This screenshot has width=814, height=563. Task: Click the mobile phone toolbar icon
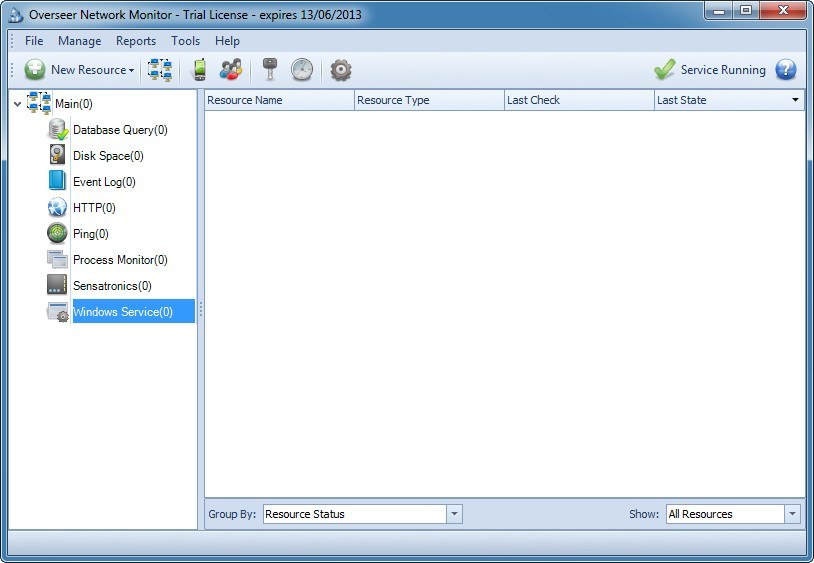pos(200,70)
